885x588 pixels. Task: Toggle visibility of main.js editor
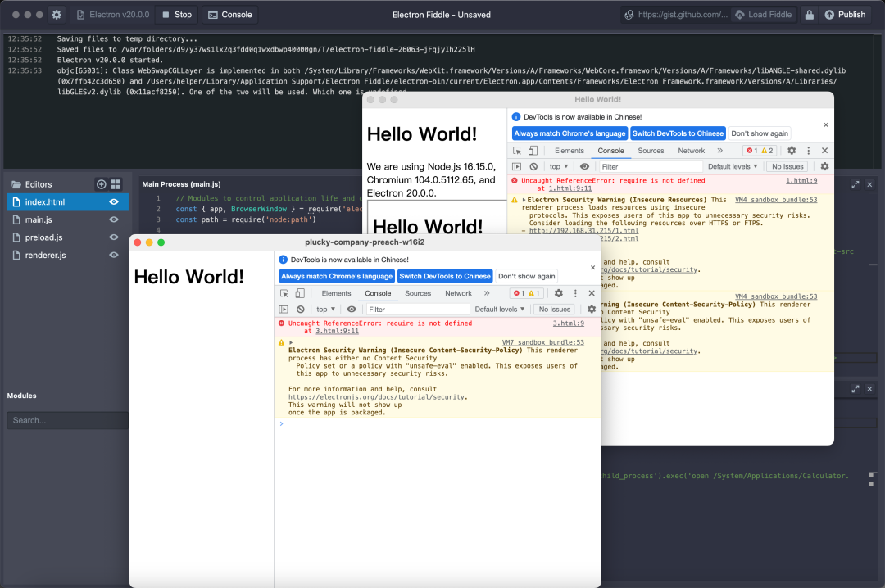(x=114, y=219)
